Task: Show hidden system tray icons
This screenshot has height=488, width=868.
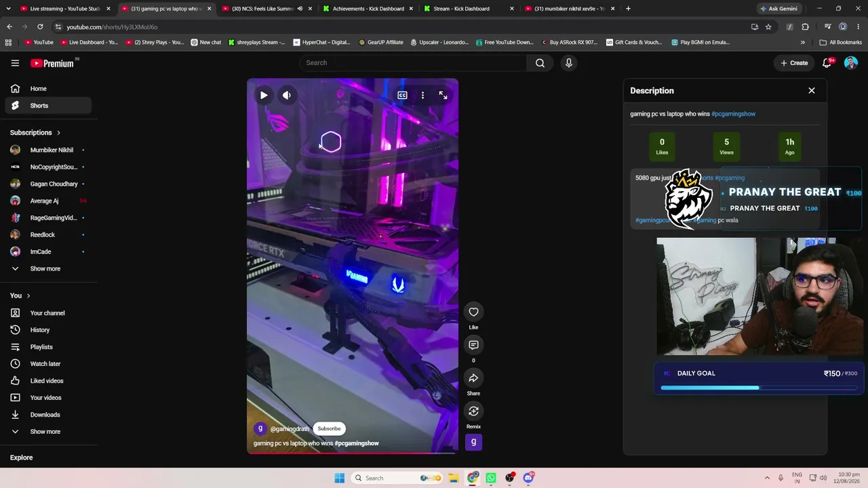Action: click(767, 478)
